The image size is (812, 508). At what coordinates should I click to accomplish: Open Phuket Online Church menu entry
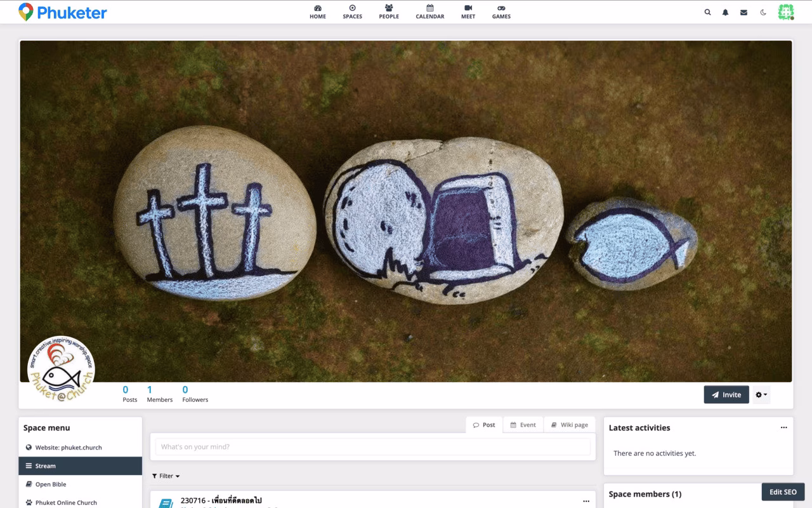pos(81,502)
